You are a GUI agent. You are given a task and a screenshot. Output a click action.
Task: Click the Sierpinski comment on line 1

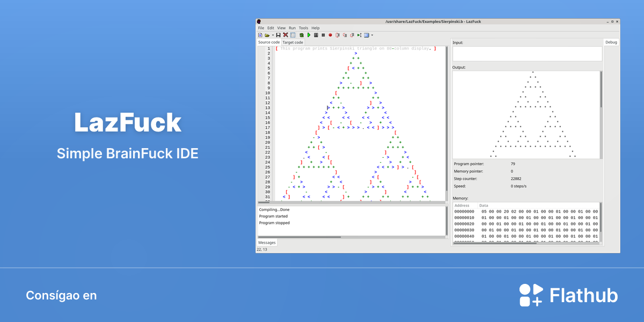coord(355,48)
